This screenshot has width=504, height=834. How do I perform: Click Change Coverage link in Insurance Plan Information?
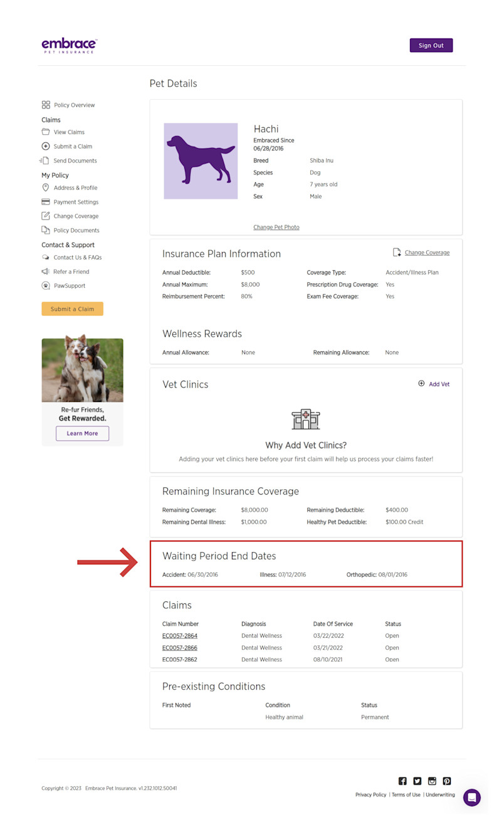coord(427,253)
